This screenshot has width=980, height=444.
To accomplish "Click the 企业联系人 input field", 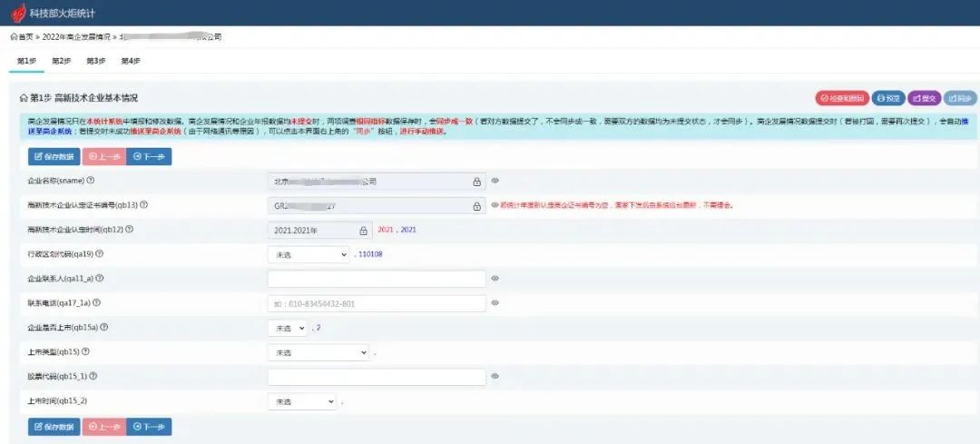I will pyautogui.click(x=377, y=279).
